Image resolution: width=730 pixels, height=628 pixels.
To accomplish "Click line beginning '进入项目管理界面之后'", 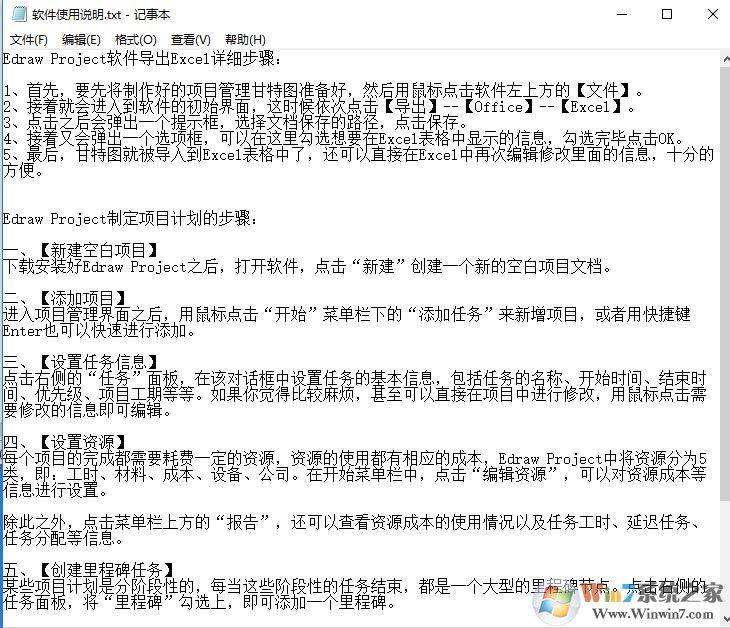I will pyautogui.click(x=346, y=315).
